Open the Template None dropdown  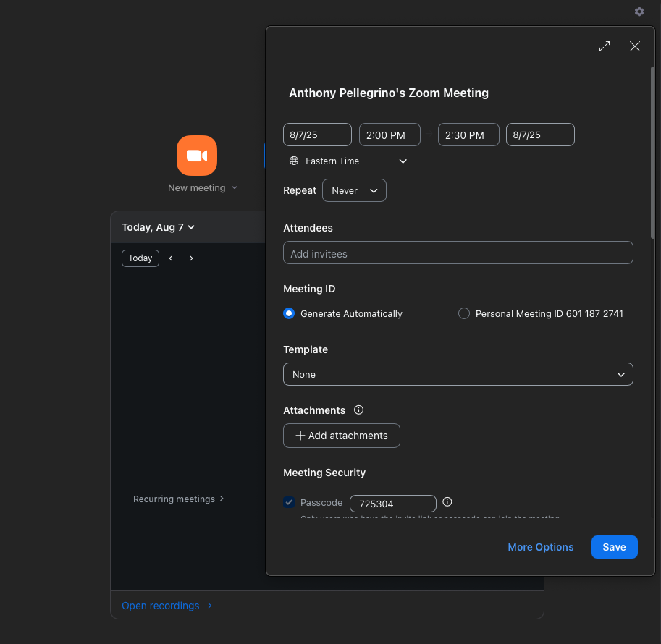click(458, 374)
